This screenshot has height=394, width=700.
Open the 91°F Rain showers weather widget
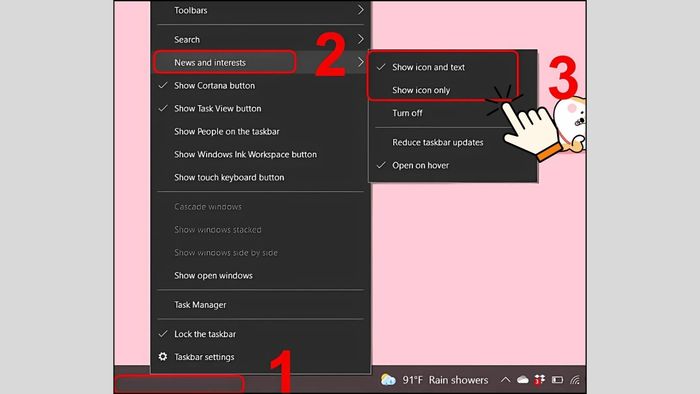pos(434,380)
